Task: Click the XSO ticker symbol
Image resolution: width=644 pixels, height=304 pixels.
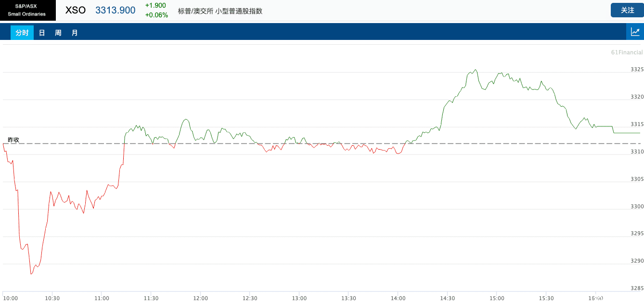Action: click(76, 10)
